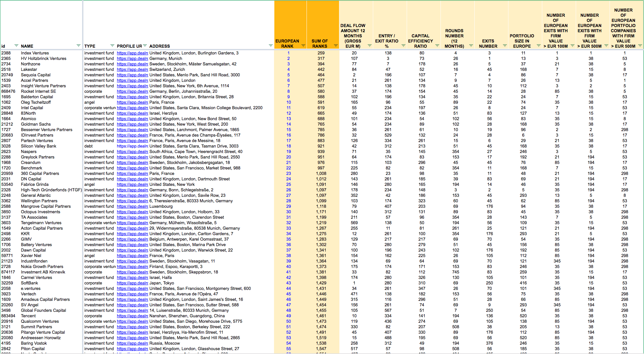
Task: Expand ROUNDS NUMBER filter dropdown
Action: [471, 46]
